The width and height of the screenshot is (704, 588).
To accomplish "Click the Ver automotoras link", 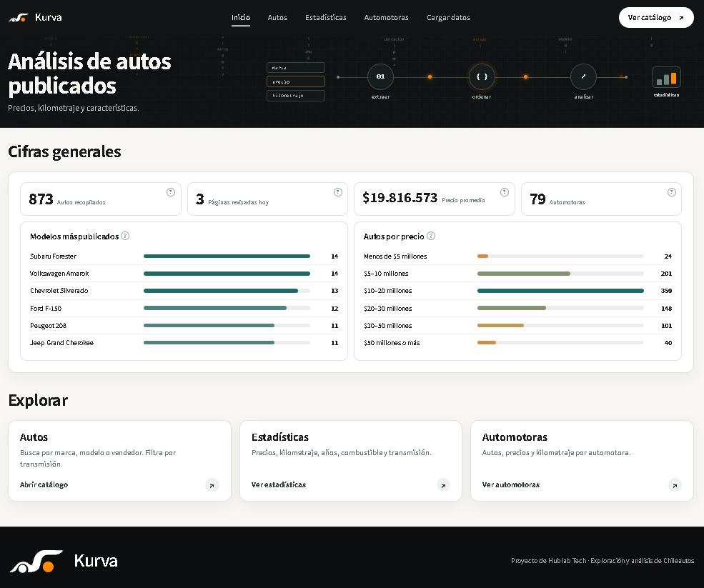I will [x=510, y=485].
